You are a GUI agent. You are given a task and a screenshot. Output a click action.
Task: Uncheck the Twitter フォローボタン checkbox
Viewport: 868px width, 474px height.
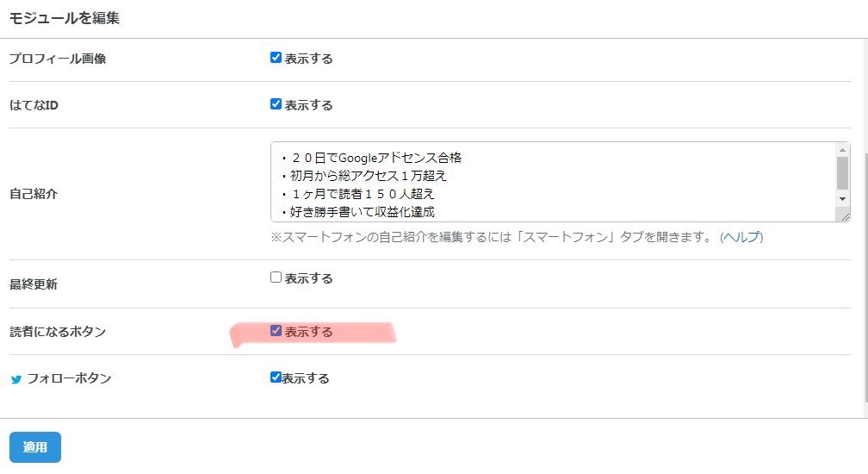[x=276, y=377]
